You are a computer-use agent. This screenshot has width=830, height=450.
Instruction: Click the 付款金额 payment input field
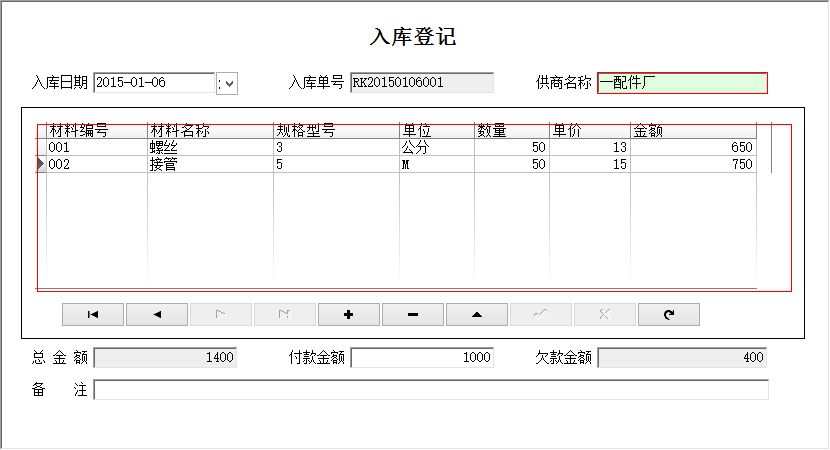(x=422, y=358)
